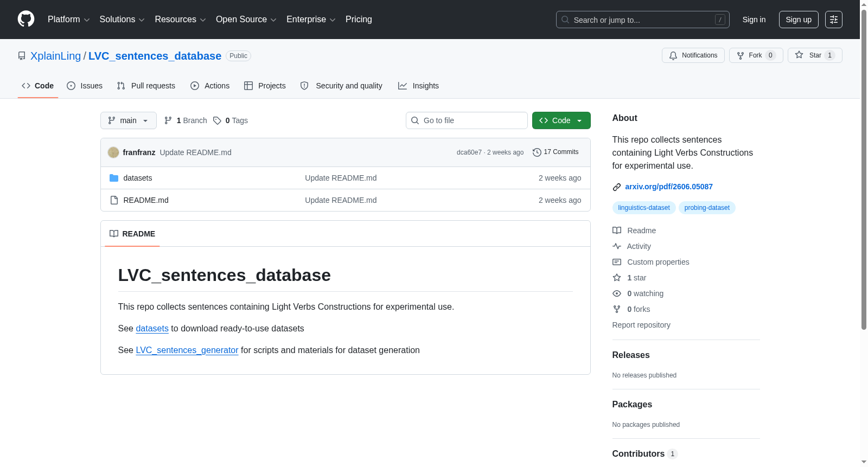Image resolution: width=868 pixels, height=467 pixels.
Task: View the 0 Tags list
Action: 231,120
